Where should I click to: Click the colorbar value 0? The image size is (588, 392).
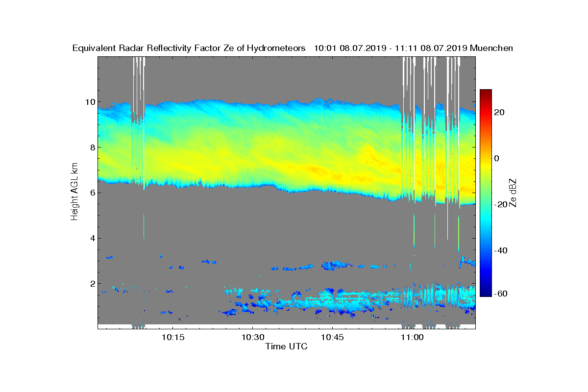coord(497,158)
